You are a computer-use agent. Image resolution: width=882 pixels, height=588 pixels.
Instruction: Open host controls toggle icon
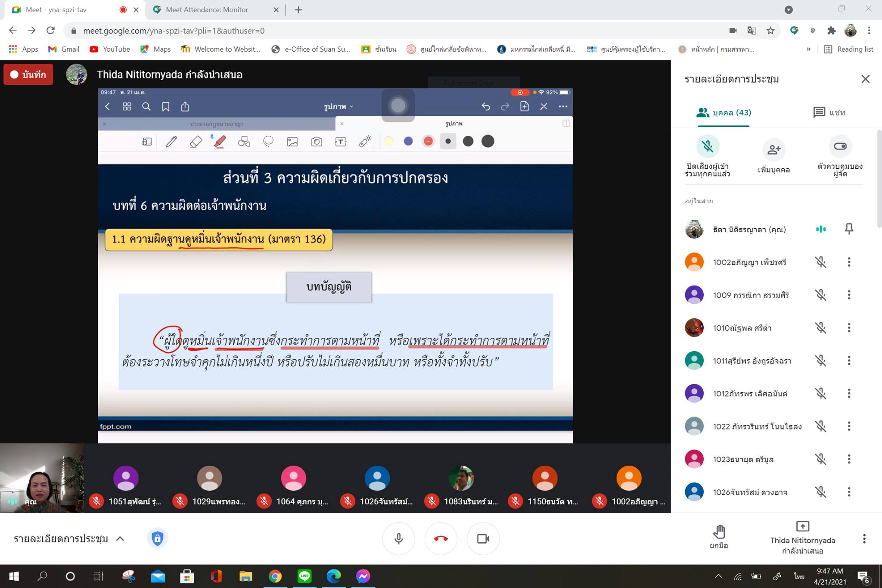[840, 146]
